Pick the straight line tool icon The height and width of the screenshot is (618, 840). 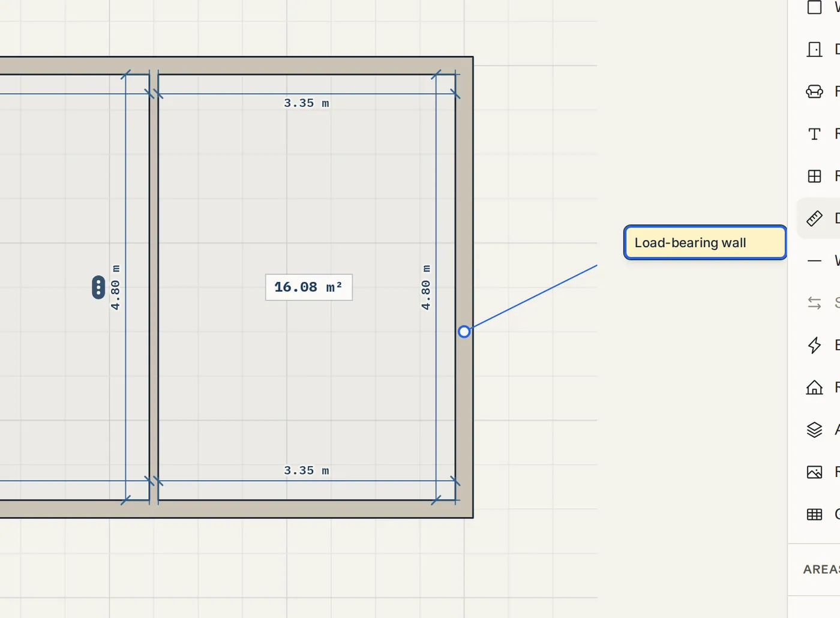(814, 261)
